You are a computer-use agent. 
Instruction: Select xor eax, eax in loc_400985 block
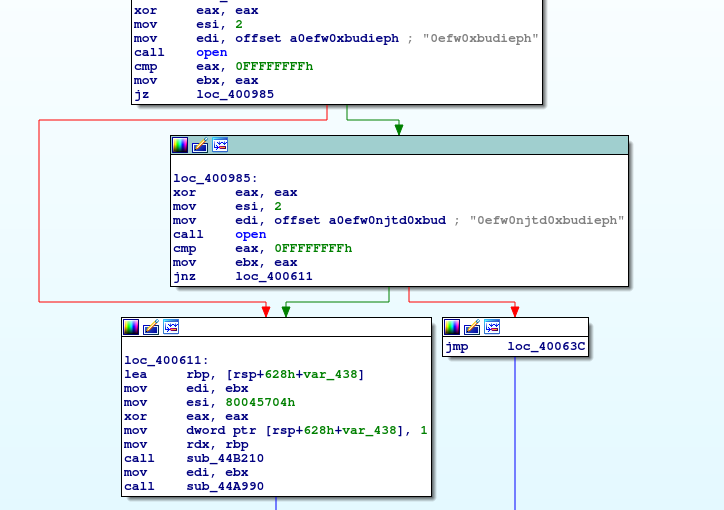[235, 192]
